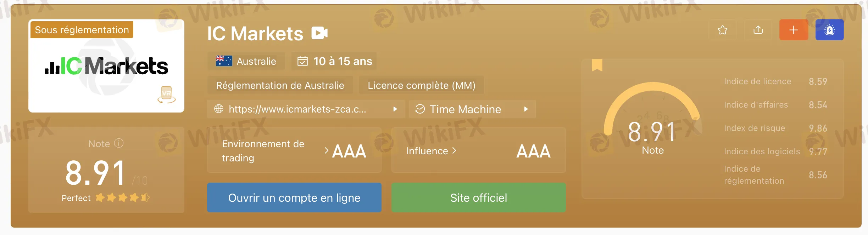Click the favorite star icon
The height and width of the screenshot is (235, 868).
[x=722, y=30]
